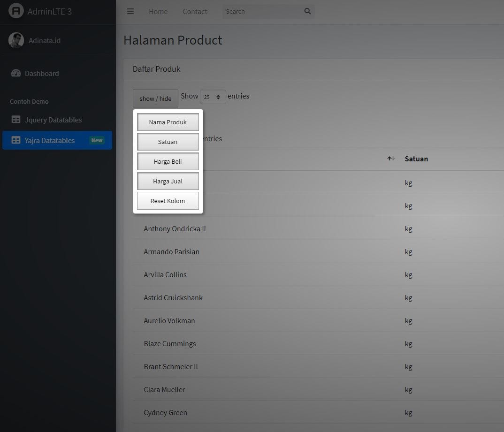Click the AdminLTE logo icon

click(16, 11)
